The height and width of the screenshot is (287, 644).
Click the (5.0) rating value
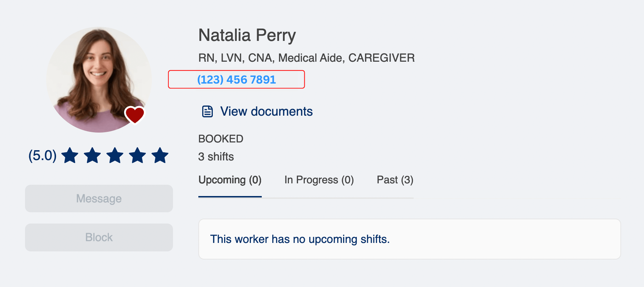click(42, 155)
